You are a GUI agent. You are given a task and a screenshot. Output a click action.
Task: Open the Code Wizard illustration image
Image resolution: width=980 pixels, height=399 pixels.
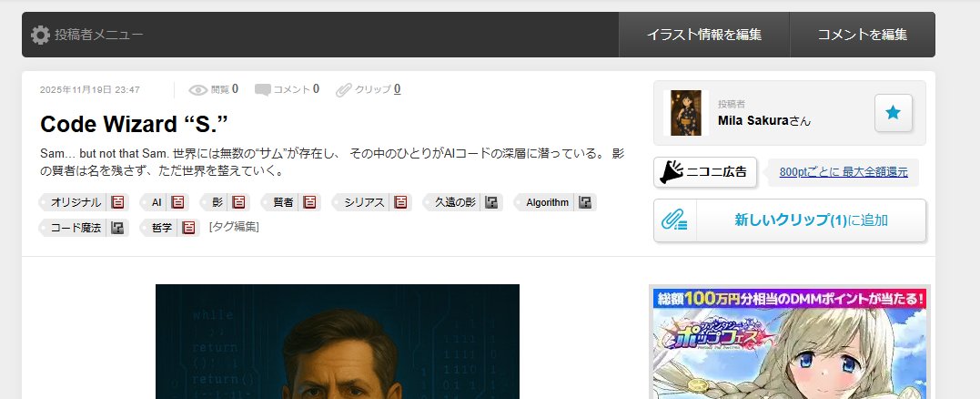pos(338,342)
